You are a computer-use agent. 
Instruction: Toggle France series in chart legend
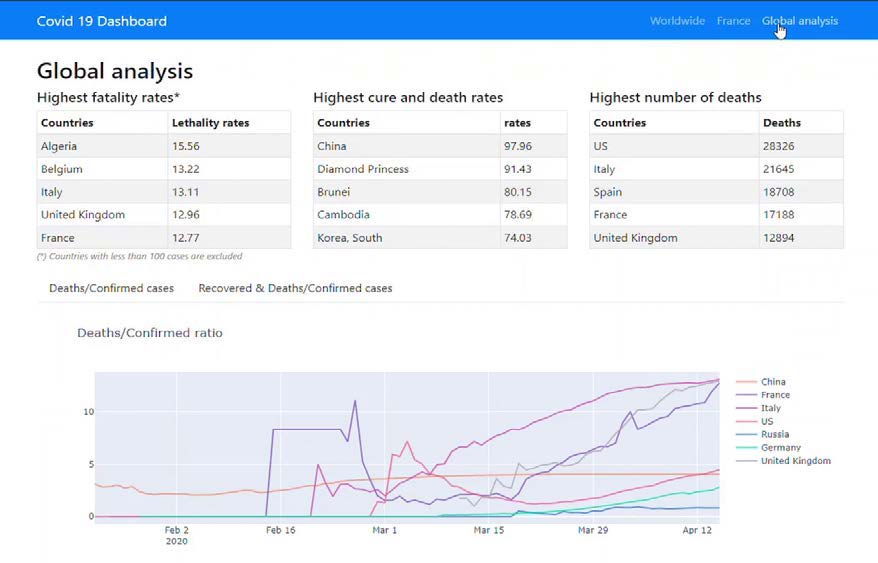(774, 395)
